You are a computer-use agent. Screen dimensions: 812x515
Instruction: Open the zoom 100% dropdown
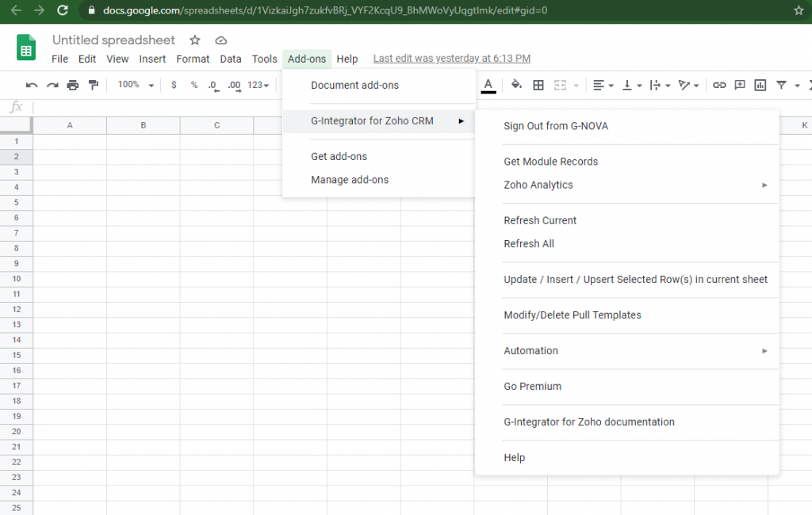coord(136,85)
